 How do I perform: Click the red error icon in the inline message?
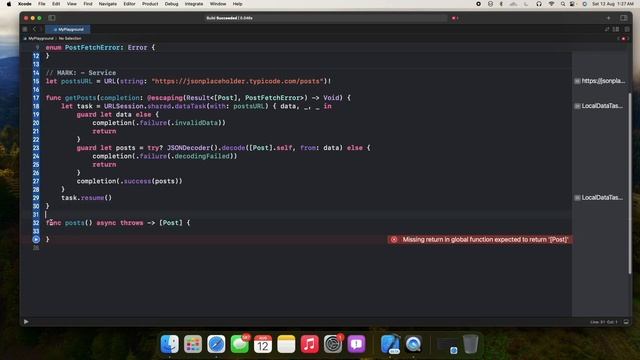click(x=394, y=240)
